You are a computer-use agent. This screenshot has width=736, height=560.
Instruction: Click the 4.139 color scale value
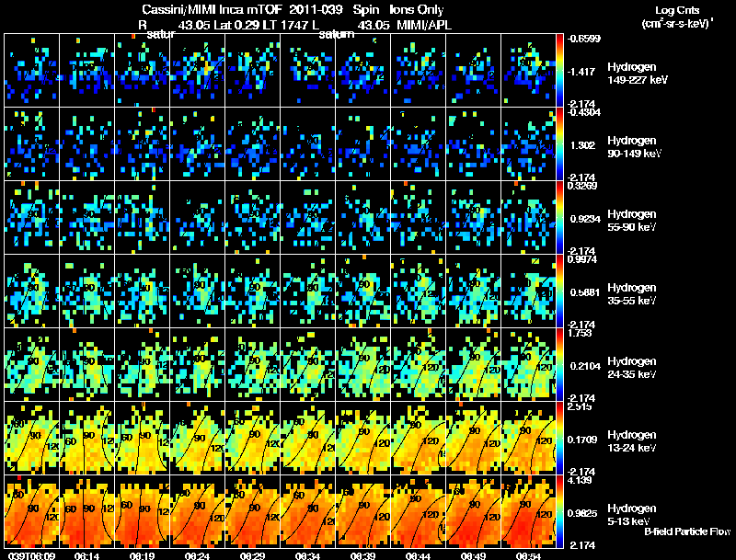click(580, 480)
